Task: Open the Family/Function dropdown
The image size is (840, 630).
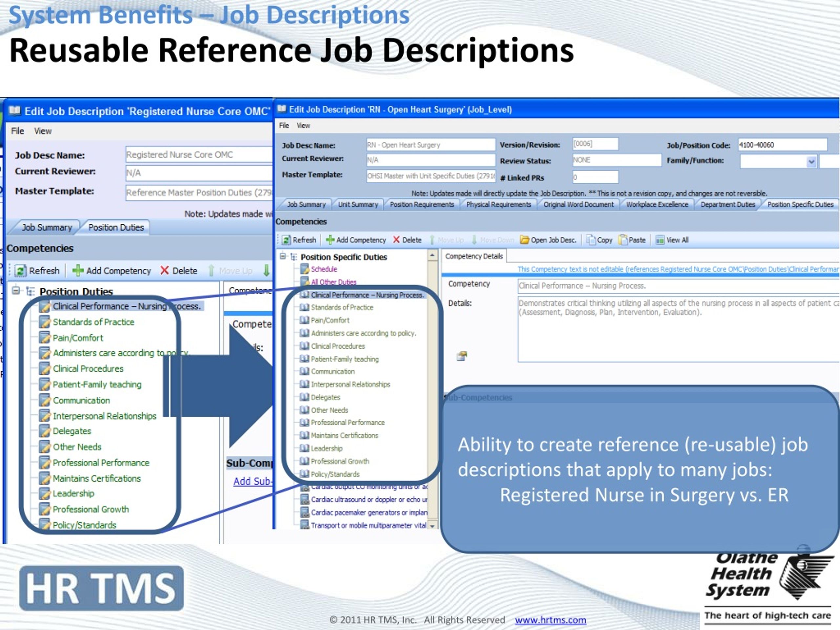Action: point(811,162)
